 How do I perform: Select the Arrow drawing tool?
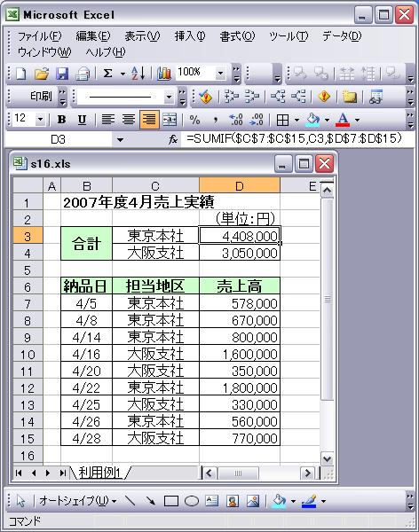(151, 500)
